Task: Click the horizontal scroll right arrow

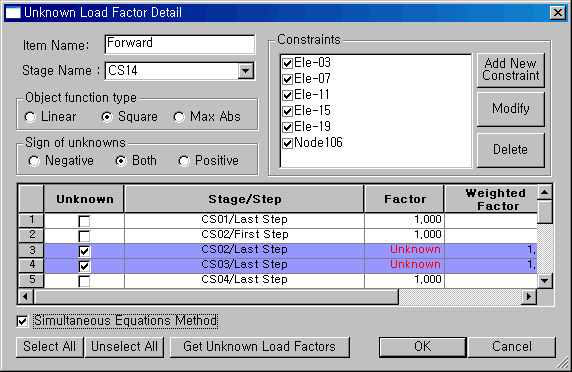Action: [x=529, y=297]
